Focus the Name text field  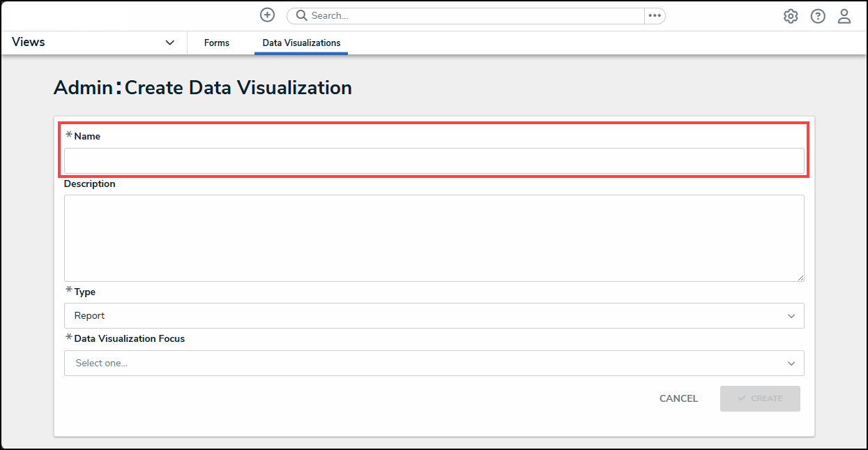click(434, 160)
